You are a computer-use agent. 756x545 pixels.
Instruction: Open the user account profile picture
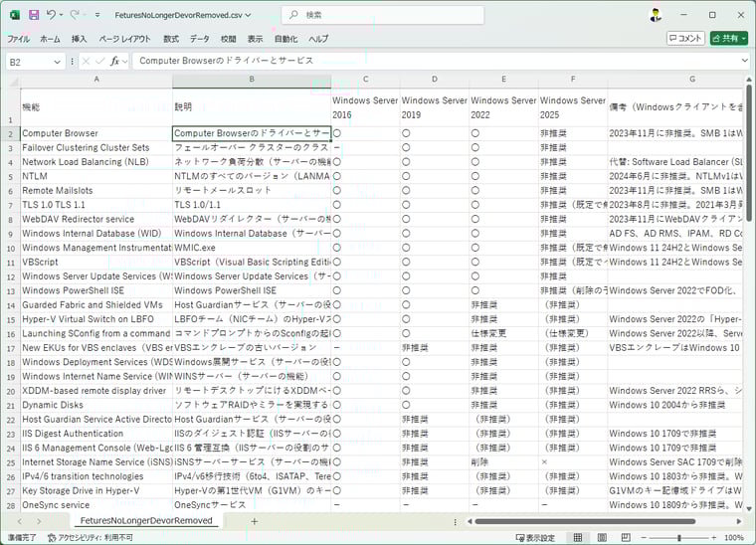tap(656, 15)
